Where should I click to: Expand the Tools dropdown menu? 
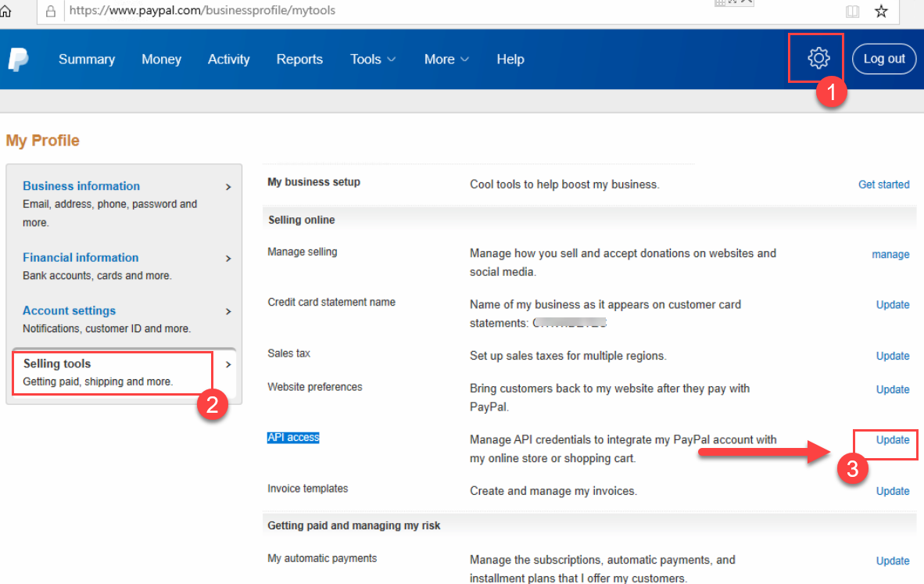[372, 59]
